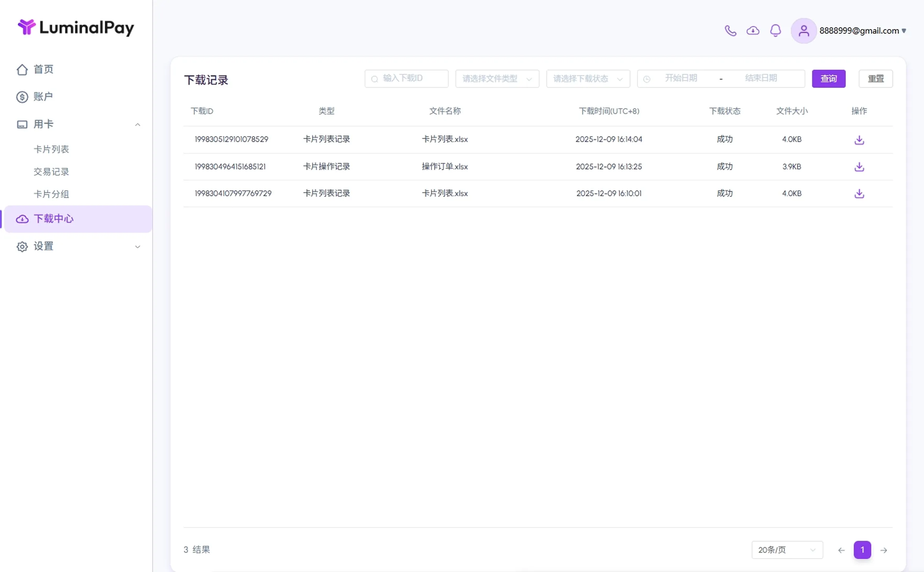Click the phone contact icon in header

730,31
